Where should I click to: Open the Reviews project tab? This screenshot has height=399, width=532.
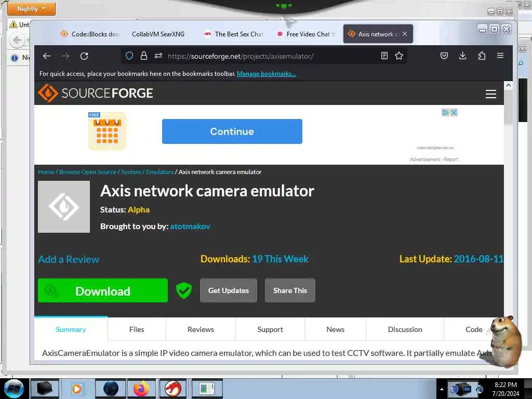click(x=201, y=329)
